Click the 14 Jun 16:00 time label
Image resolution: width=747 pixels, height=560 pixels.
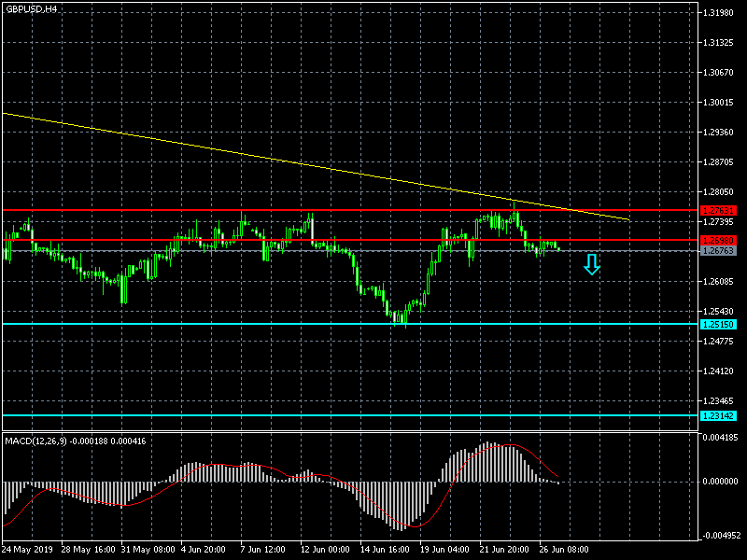[385, 550]
